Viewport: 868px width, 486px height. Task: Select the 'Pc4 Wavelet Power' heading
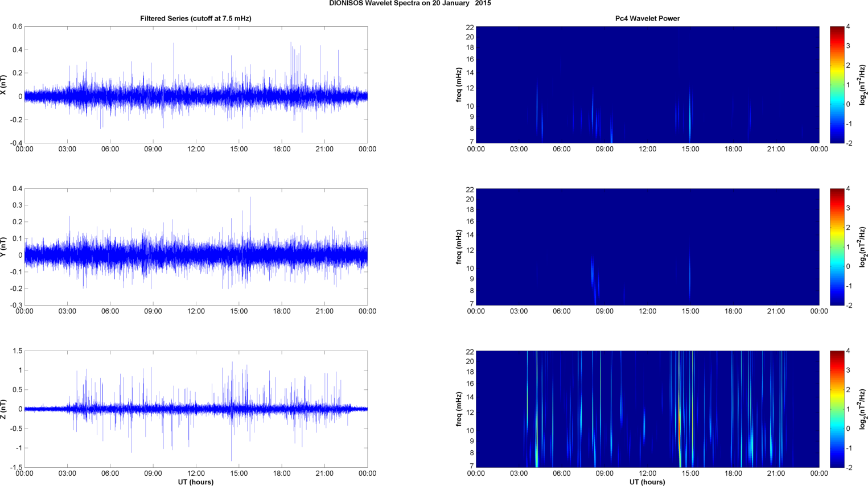pyautogui.click(x=647, y=19)
